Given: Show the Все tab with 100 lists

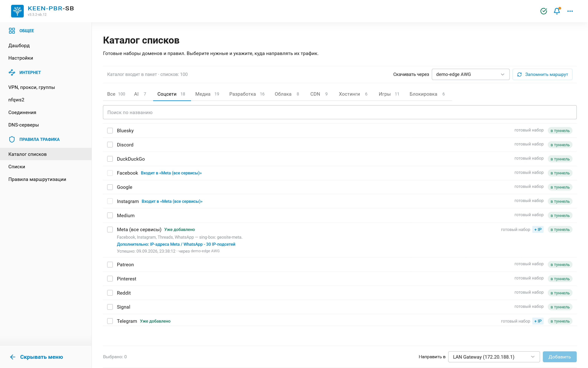Looking at the screenshot, I should pyautogui.click(x=116, y=94).
